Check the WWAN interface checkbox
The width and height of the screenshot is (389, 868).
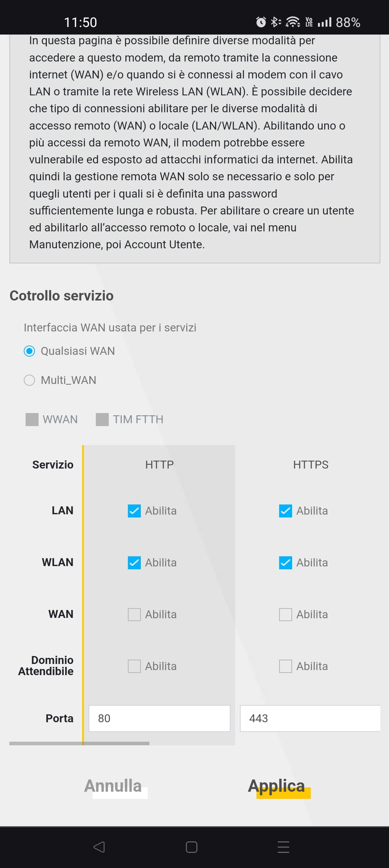pos(32,419)
